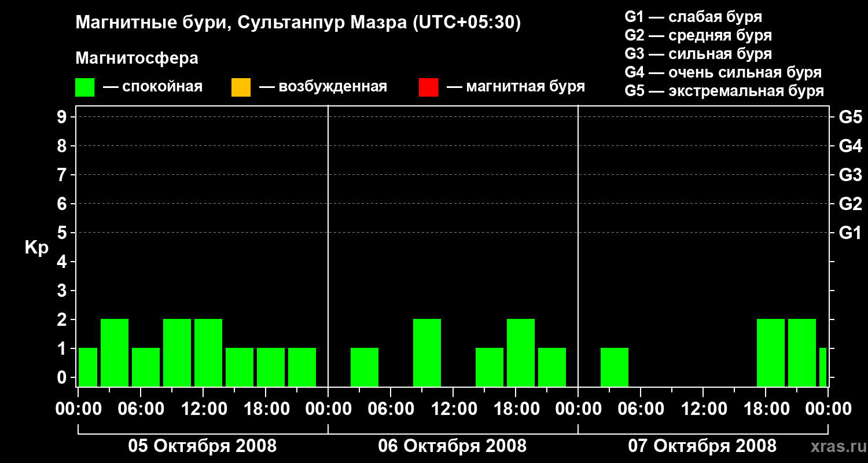
Task: Click the '12:00' time label under 05 October
Action: click(x=203, y=409)
